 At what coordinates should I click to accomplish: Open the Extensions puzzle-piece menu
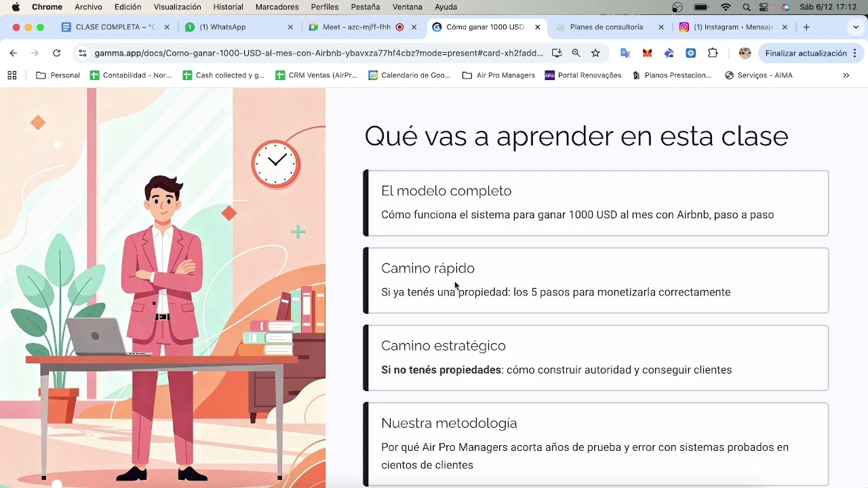(x=713, y=53)
